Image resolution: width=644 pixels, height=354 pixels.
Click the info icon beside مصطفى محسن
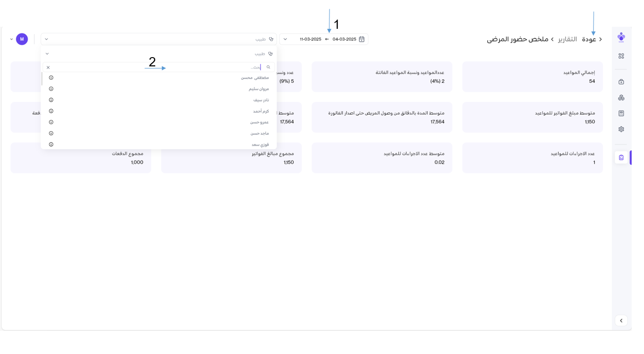click(51, 78)
